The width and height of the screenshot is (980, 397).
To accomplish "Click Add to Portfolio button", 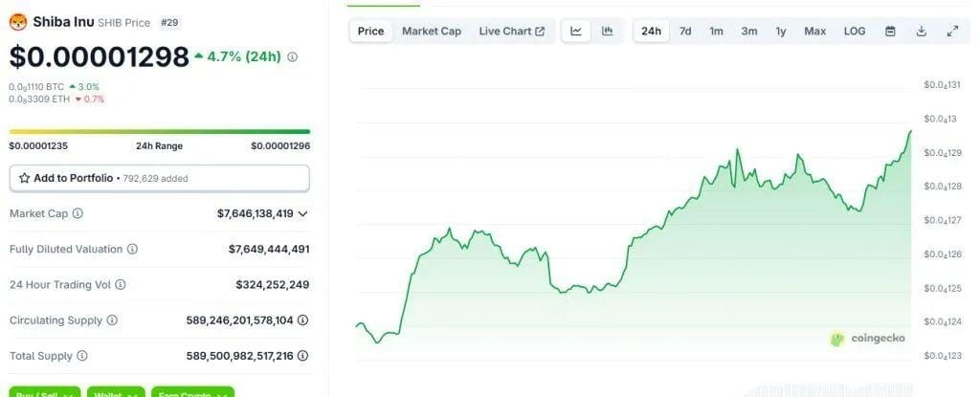I will click(x=160, y=178).
